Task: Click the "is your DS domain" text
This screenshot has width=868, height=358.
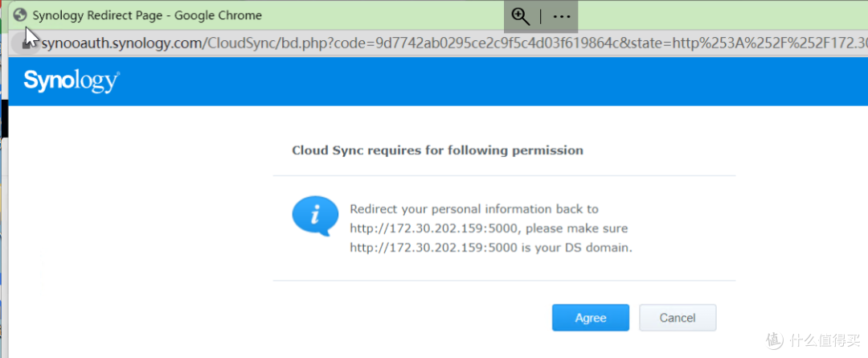Action: pyautogui.click(x=576, y=248)
